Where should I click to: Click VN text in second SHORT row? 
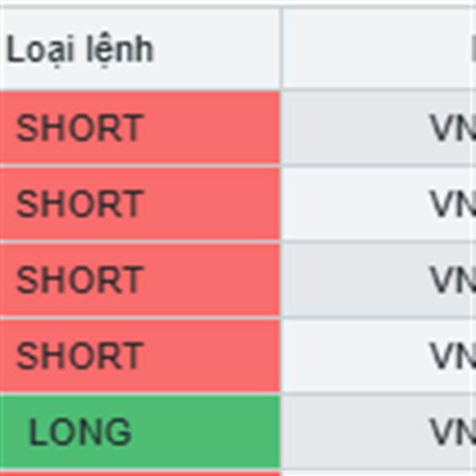[x=453, y=204]
